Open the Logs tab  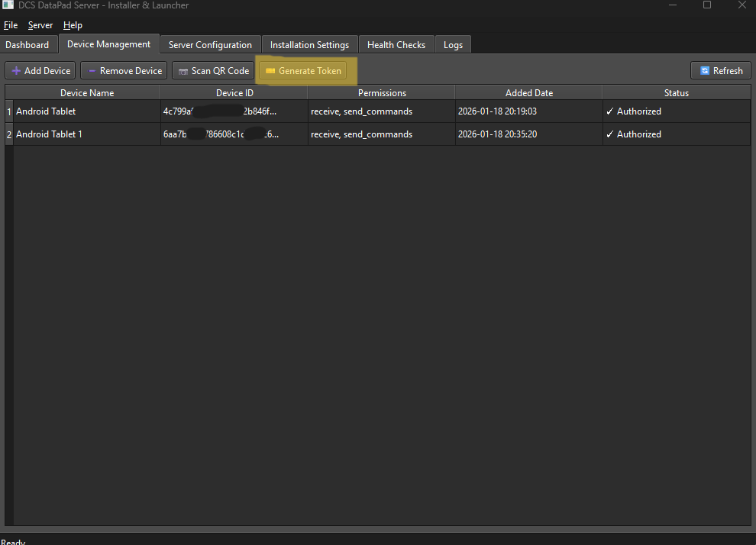click(x=453, y=45)
